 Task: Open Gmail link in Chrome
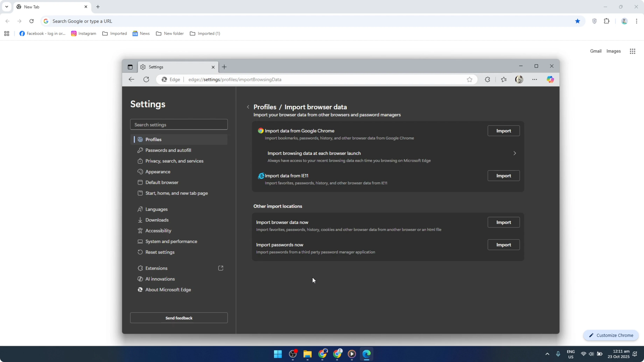click(596, 51)
